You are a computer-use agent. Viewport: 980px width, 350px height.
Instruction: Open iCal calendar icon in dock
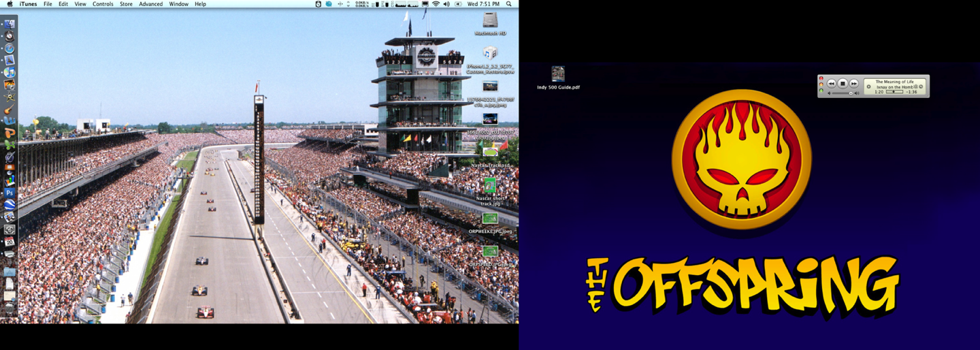(x=10, y=240)
